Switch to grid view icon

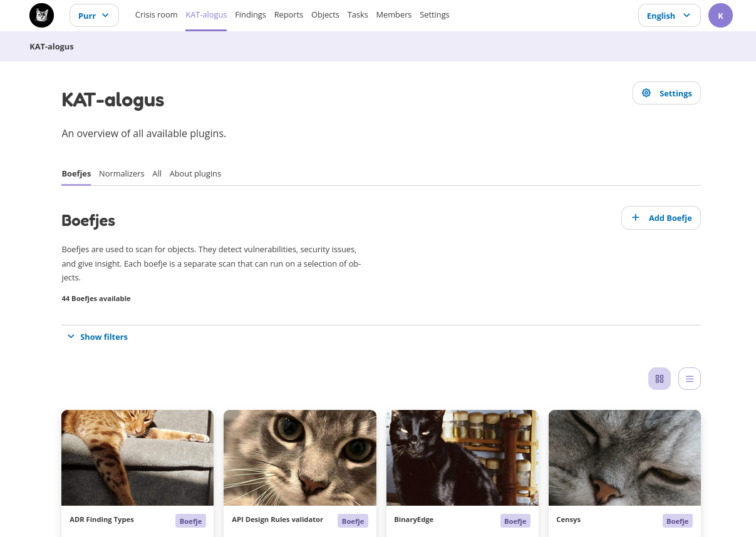[660, 379]
